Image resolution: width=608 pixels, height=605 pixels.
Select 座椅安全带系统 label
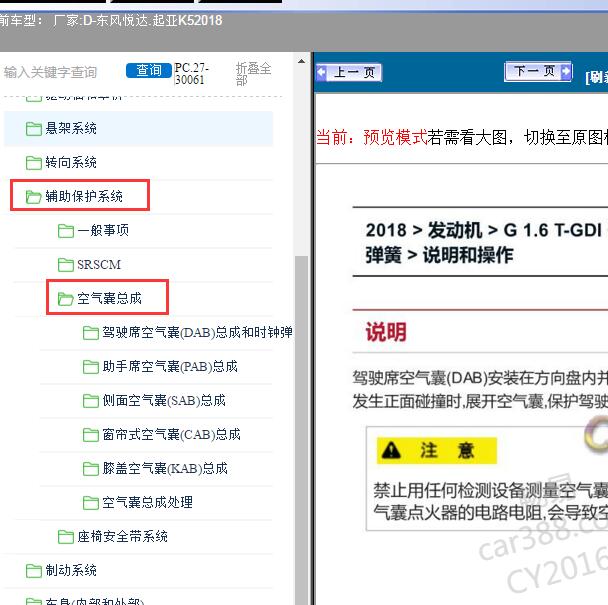pyautogui.click(x=123, y=537)
